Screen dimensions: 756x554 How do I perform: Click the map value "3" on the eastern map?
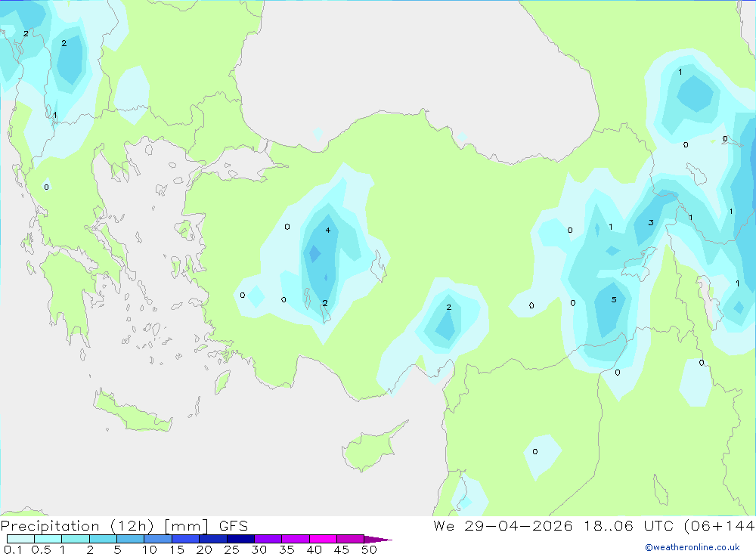pos(651,222)
